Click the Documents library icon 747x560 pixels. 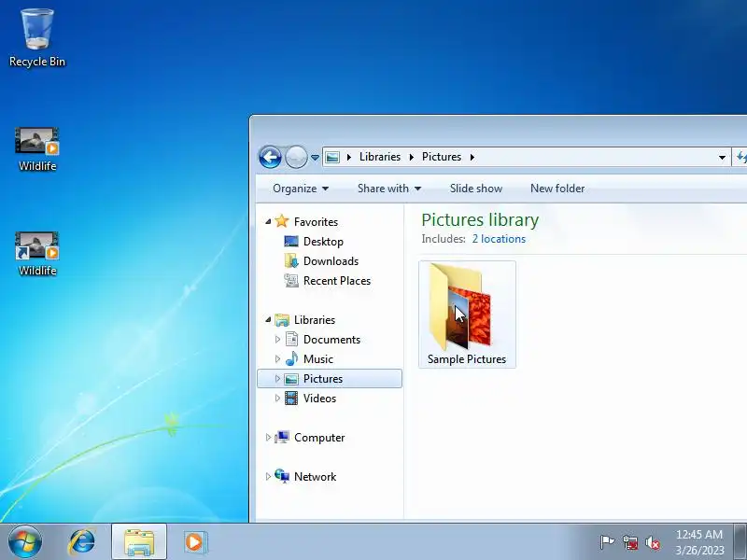(291, 340)
